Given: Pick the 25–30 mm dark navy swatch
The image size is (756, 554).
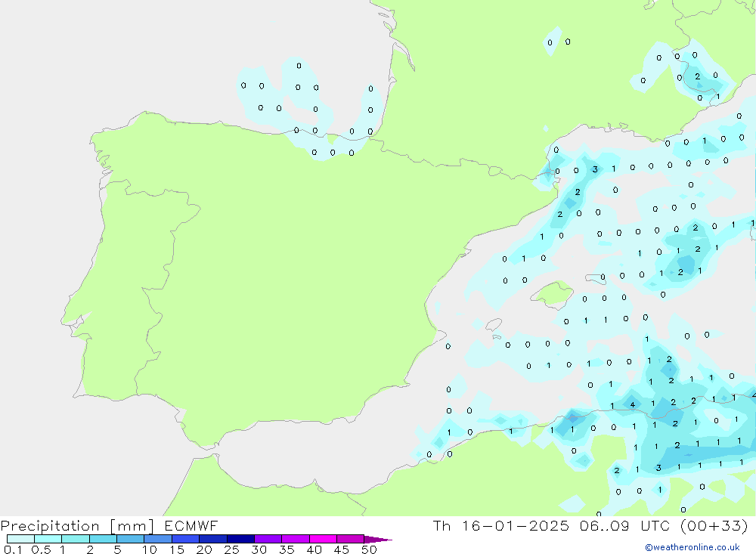Looking at the screenshot, I should (240, 539).
